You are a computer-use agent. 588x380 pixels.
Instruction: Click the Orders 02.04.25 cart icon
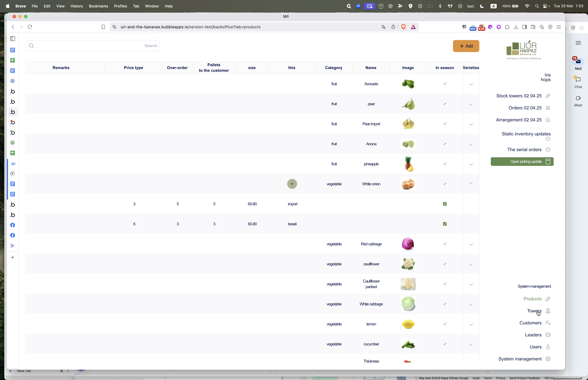[548, 108]
